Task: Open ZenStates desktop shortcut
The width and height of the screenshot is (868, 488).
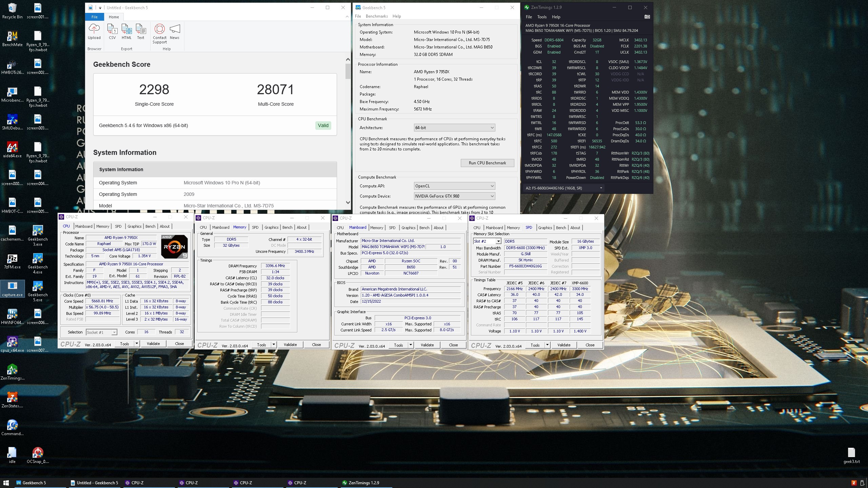Action: click(12, 400)
